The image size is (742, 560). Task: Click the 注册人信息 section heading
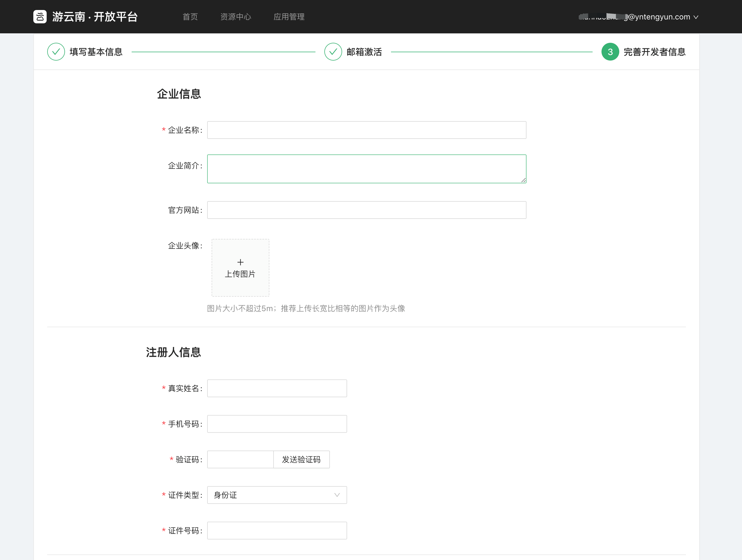[x=174, y=352]
